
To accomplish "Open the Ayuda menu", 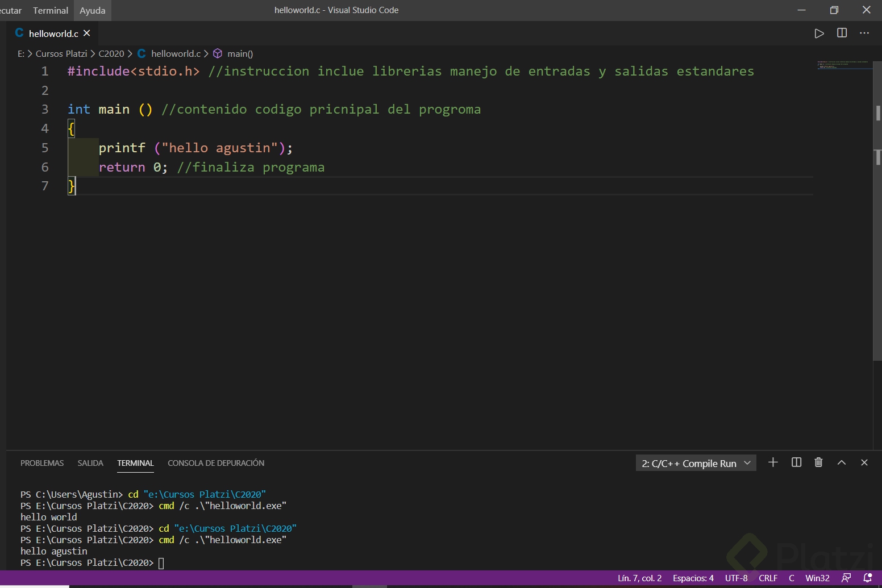I will (x=93, y=10).
